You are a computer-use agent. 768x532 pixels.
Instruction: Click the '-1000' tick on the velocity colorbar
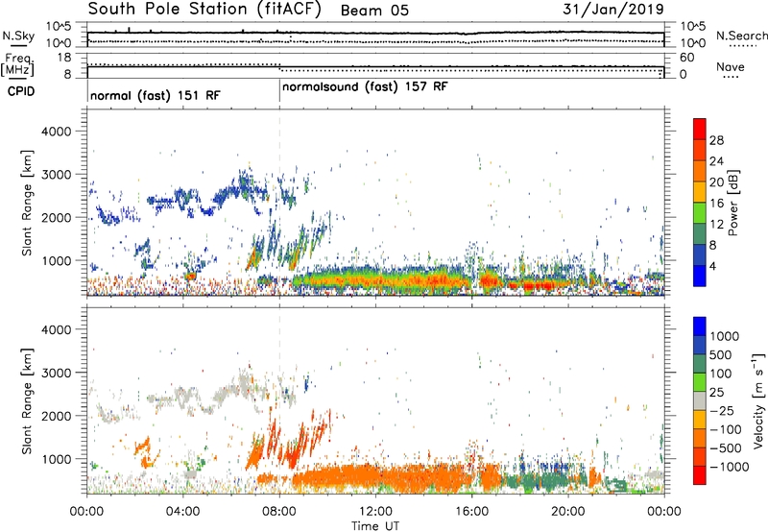[x=729, y=467]
